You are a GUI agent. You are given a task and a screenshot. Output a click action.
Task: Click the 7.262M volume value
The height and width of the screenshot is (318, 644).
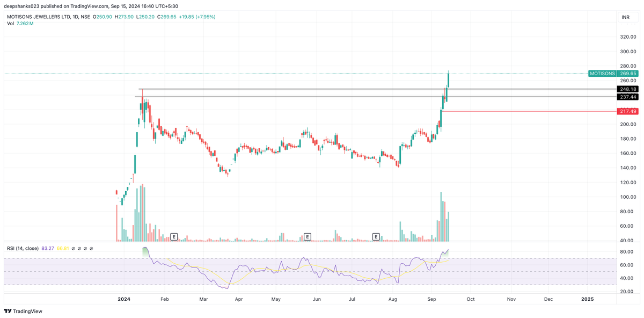coord(24,24)
